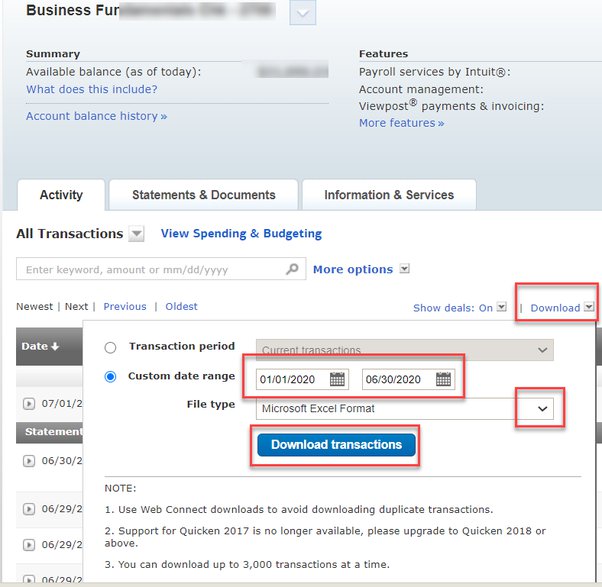The width and height of the screenshot is (602, 587).
Task: Expand the All Transactions filter dropdown
Action: (x=137, y=234)
